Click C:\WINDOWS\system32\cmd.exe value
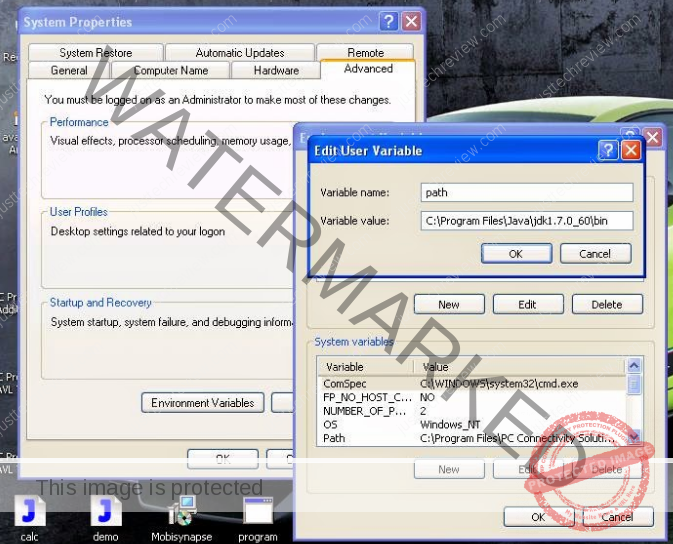Image resolution: width=673 pixels, height=544 pixels. pyautogui.click(x=499, y=383)
